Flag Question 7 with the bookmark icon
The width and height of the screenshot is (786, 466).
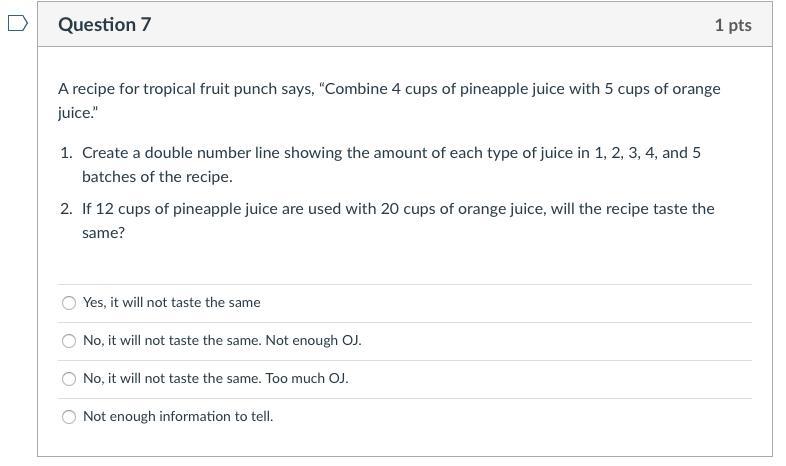pos(17,24)
